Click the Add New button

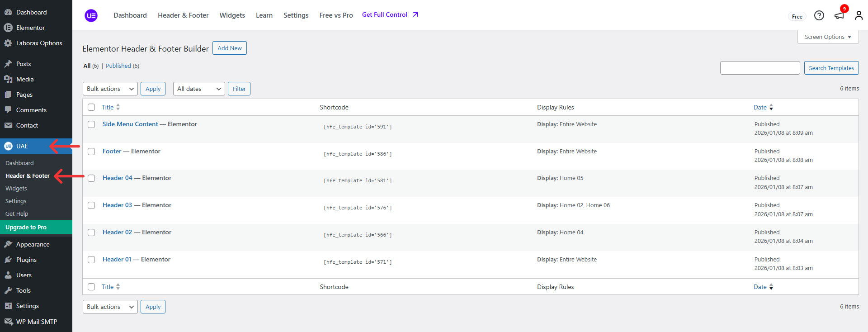coord(230,48)
